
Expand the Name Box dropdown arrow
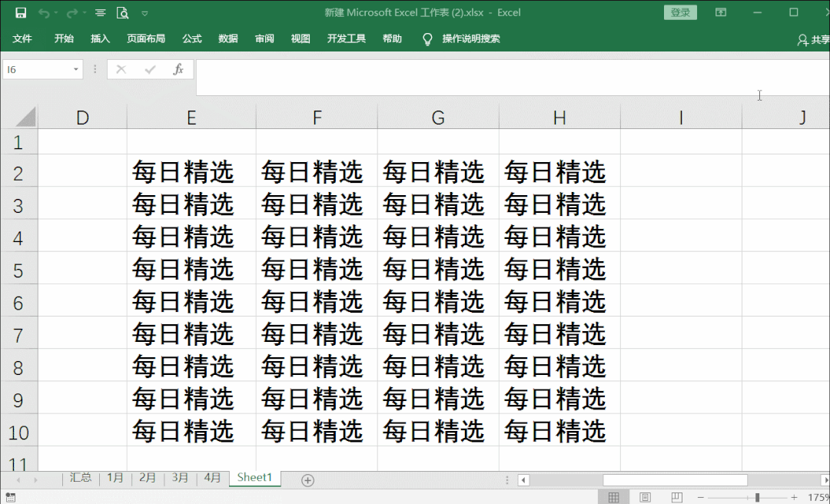[76, 69]
